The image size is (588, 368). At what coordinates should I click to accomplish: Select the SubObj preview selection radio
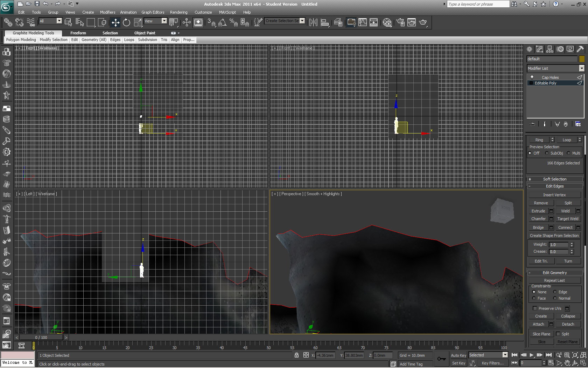(x=547, y=153)
